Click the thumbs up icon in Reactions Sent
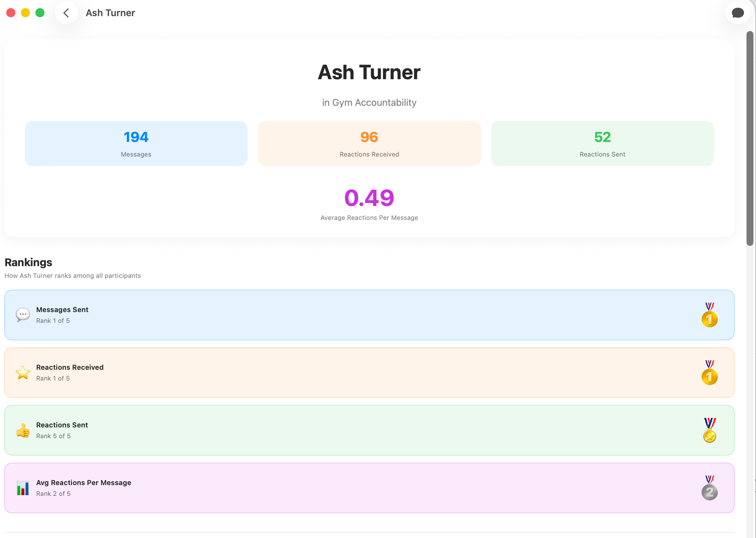 [x=23, y=430]
